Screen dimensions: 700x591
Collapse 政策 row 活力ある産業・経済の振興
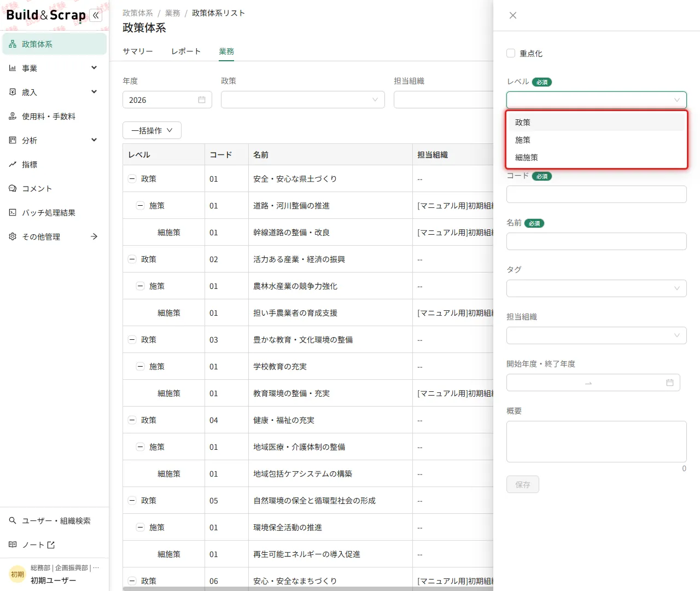[x=132, y=259]
